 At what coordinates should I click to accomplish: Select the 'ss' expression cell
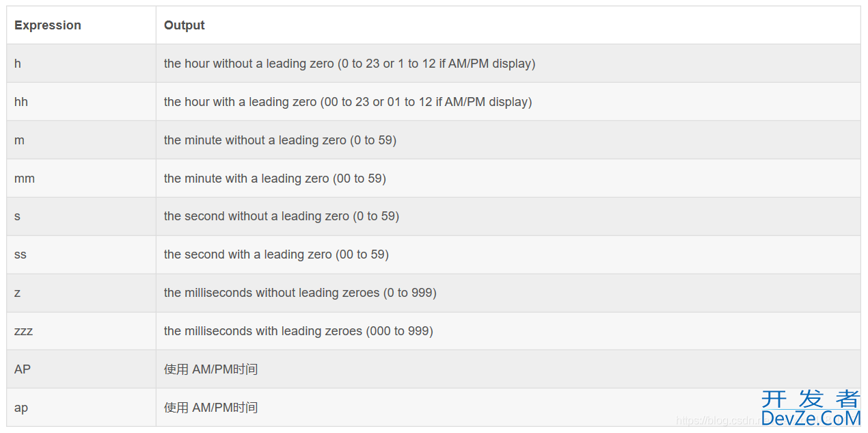81,254
